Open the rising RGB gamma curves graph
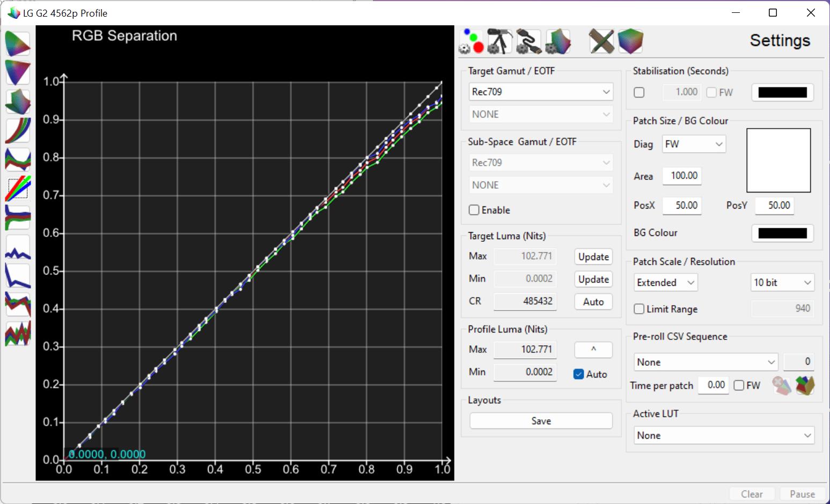This screenshot has width=830, height=504. [x=18, y=130]
